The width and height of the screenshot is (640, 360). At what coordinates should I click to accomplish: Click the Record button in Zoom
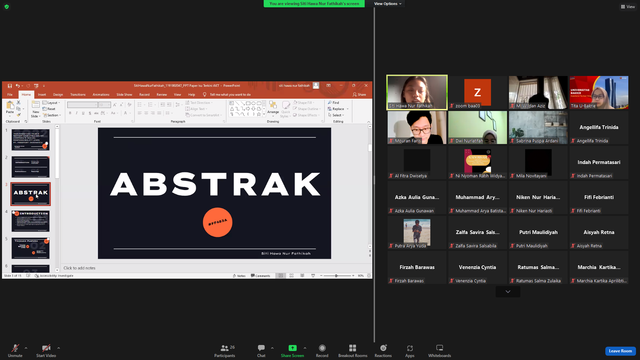(x=322, y=350)
